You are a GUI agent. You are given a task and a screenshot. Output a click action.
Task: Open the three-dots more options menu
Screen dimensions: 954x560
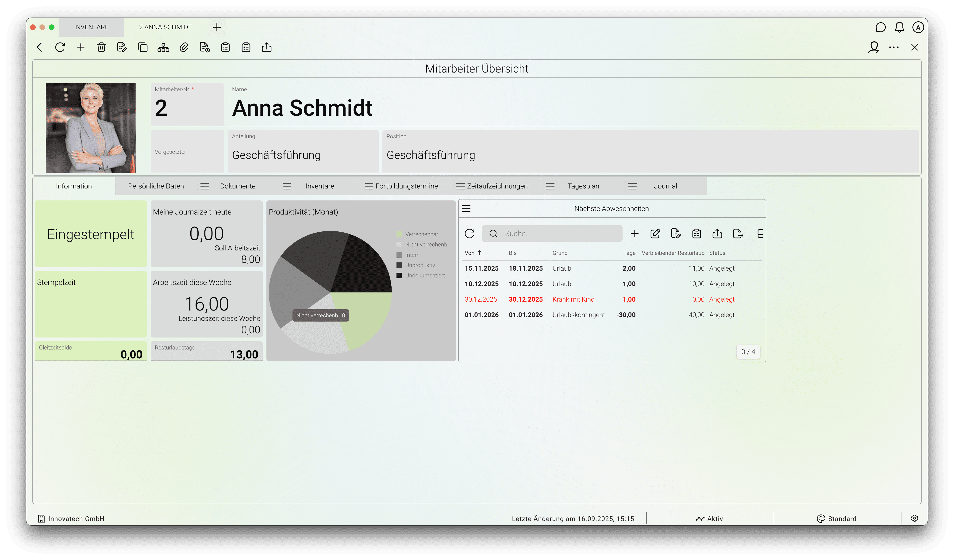[x=894, y=47]
